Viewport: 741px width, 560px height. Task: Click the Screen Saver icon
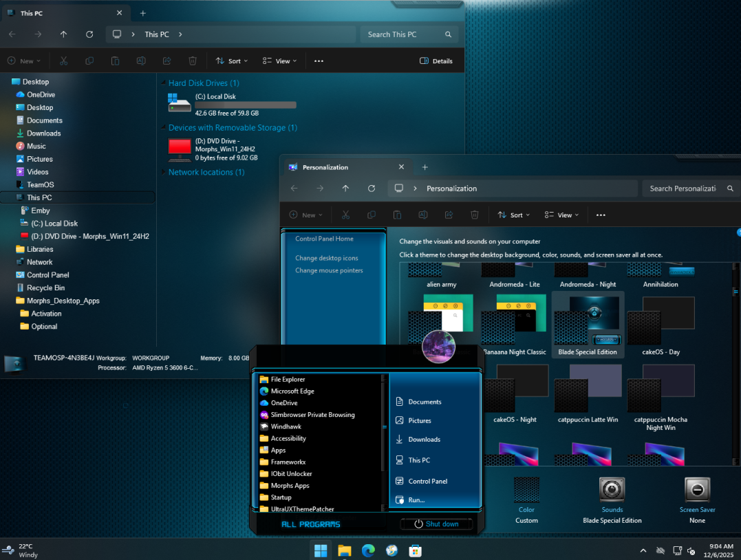(697, 489)
